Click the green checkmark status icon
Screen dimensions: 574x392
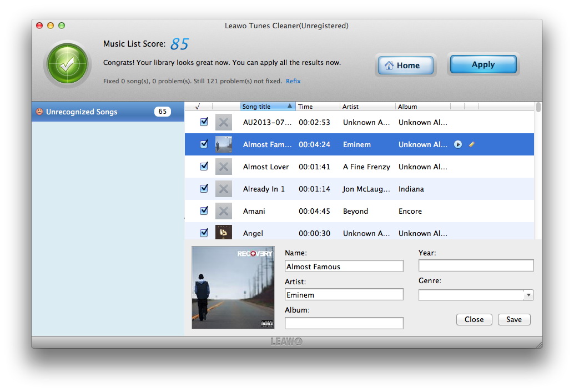67,64
